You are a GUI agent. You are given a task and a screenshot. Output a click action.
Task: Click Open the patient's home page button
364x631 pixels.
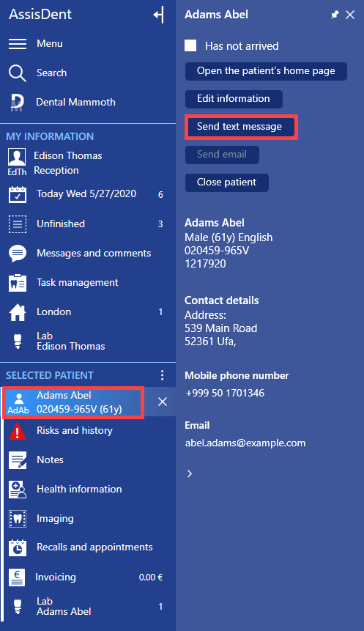point(266,71)
